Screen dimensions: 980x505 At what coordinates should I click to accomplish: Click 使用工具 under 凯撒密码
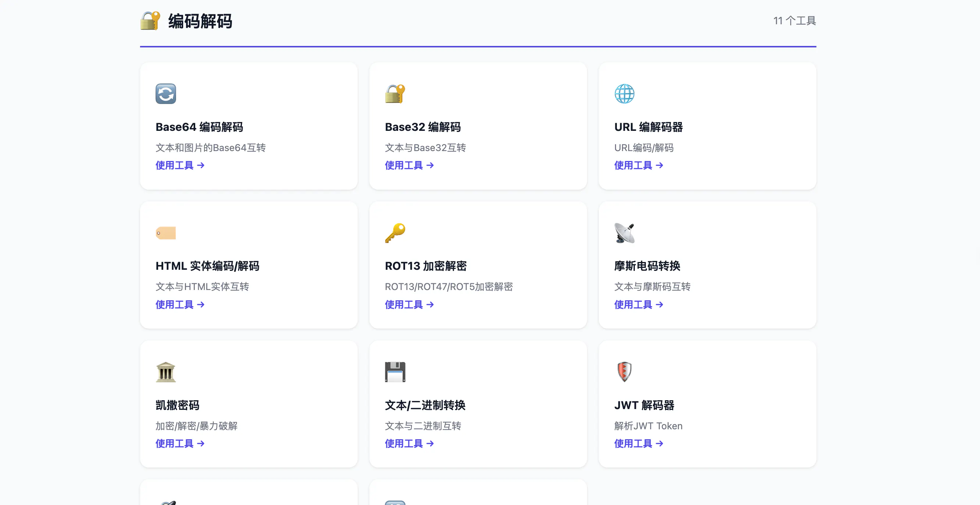click(x=180, y=444)
